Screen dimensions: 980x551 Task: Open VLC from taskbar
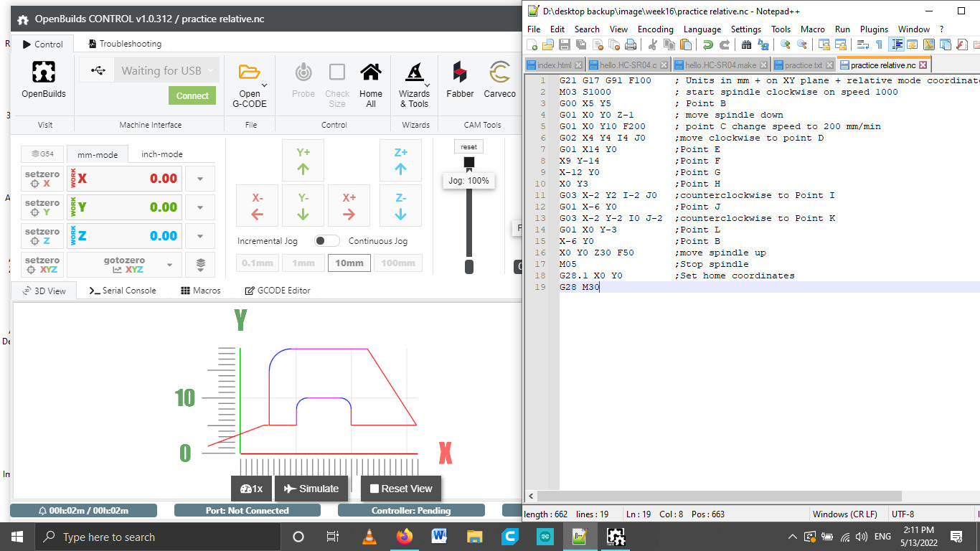(x=369, y=537)
